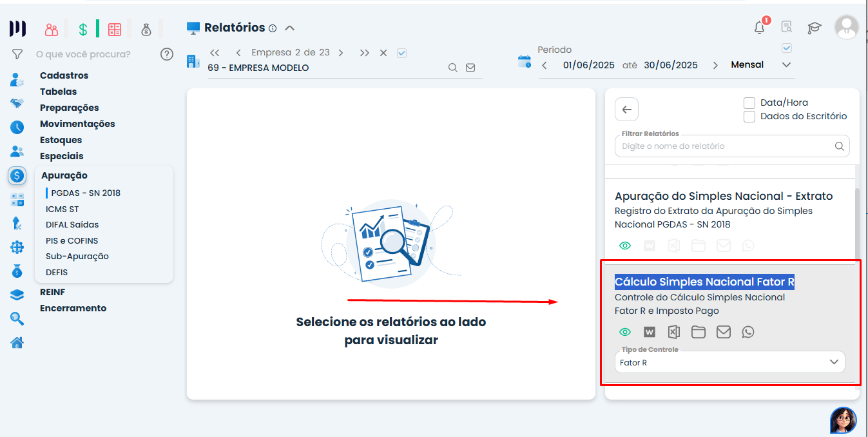Select the blue home sidebar icon
This screenshot has width=868, height=437.
[17, 342]
